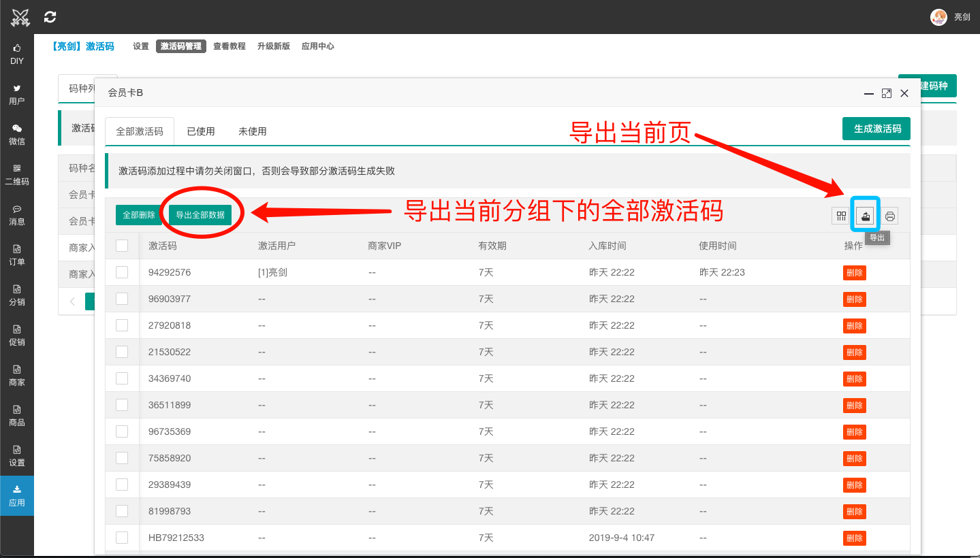Open the 分销 section in the sidebar
Image resolution: width=980 pixels, height=558 pixels.
pyautogui.click(x=16, y=293)
